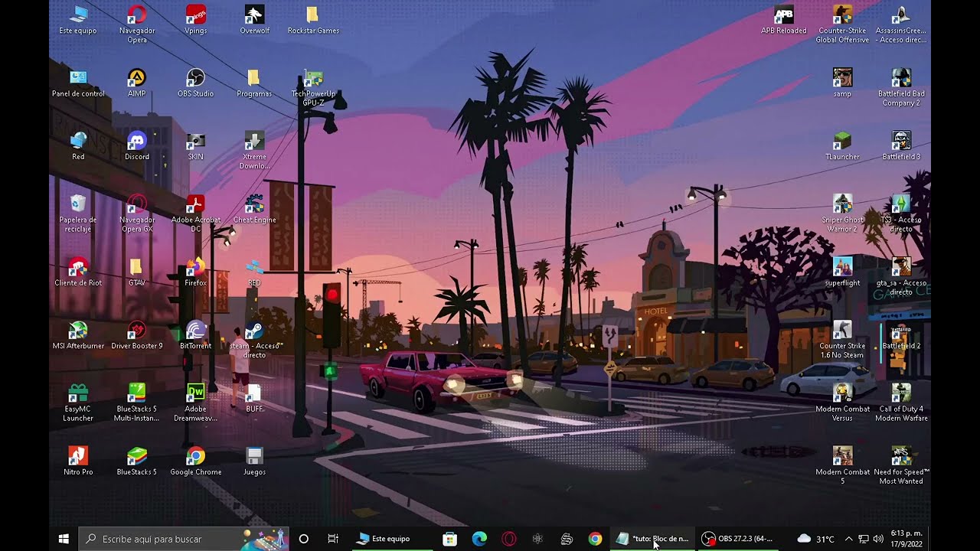Image resolution: width=980 pixels, height=551 pixels.
Task: Open the Rockstar Games folder
Action: (x=313, y=20)
